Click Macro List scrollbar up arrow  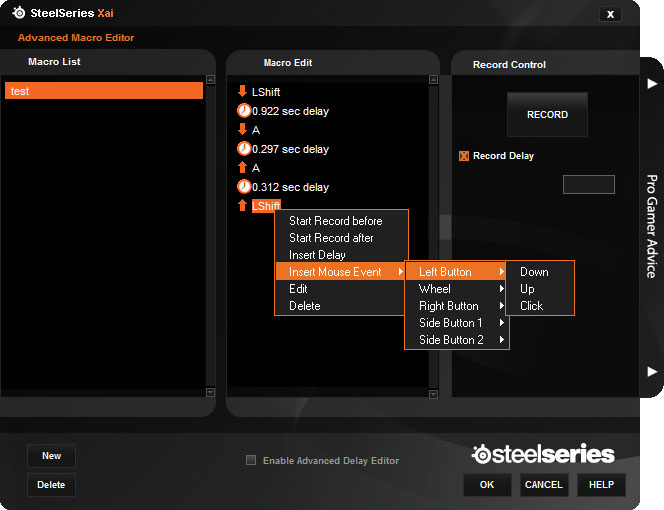pyautogui.click(x=210, y=80)
